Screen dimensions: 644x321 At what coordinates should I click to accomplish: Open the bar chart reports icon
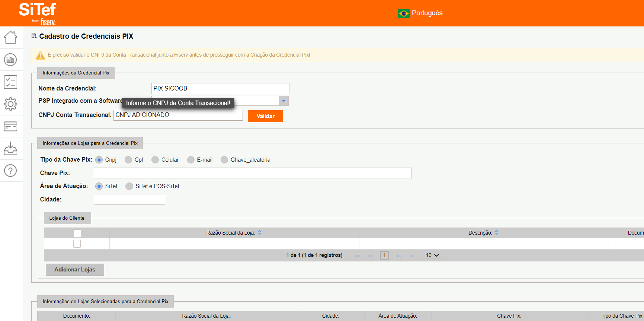pos(10,60)
